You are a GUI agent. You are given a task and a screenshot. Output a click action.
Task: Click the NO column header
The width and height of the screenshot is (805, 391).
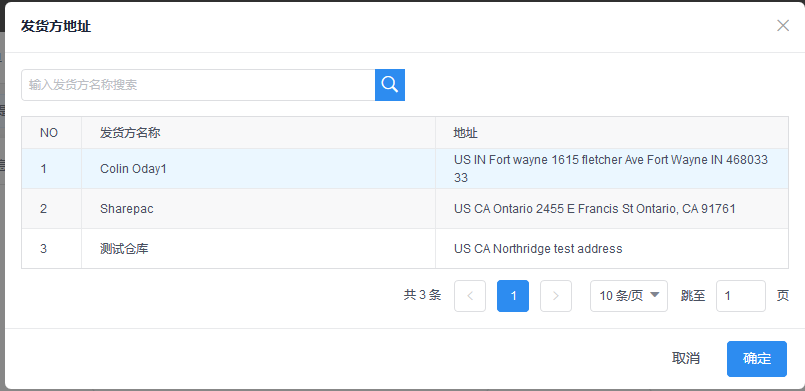click(x=51, y=133)
